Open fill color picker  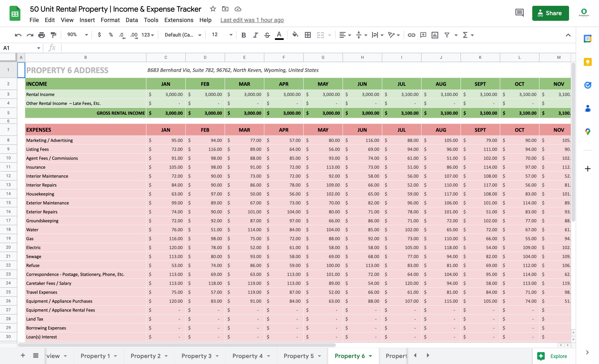pyautogui.click(x=295, y=35)
